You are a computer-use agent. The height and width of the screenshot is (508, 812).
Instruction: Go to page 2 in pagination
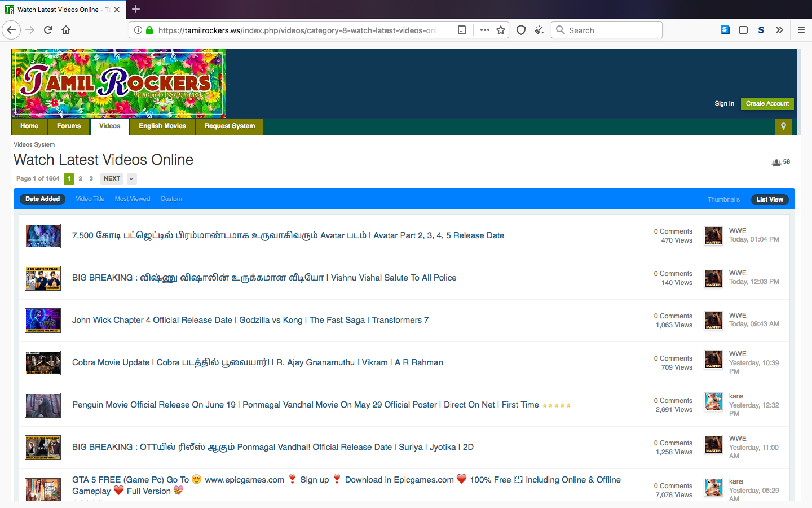[80, 178]
